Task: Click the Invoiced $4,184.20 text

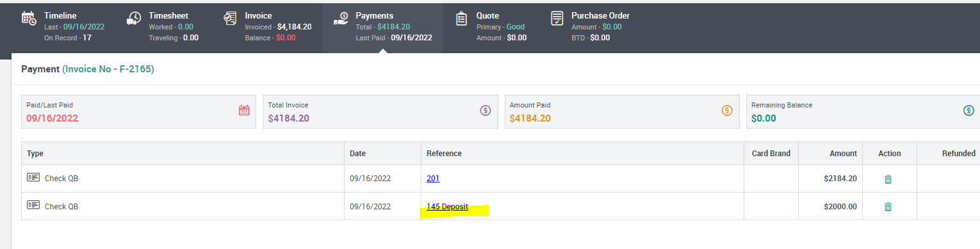Action: click(x=278, y=27)
